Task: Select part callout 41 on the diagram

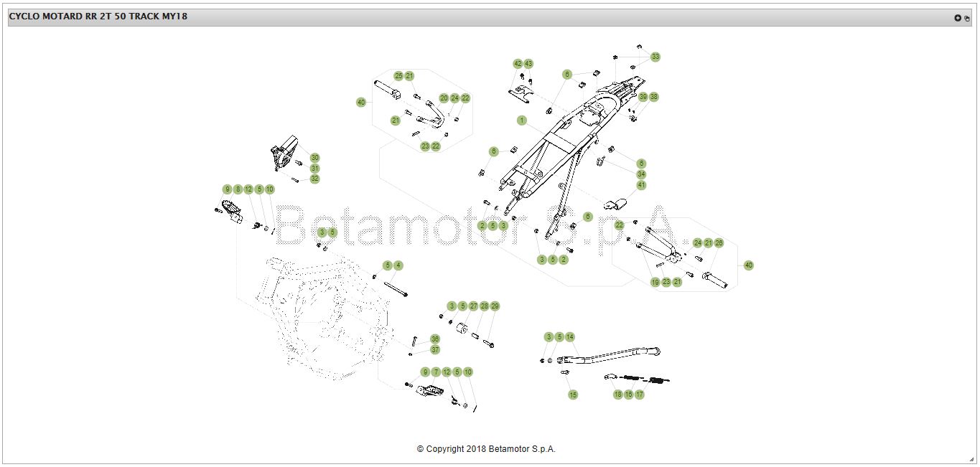Action: [642, 185]
